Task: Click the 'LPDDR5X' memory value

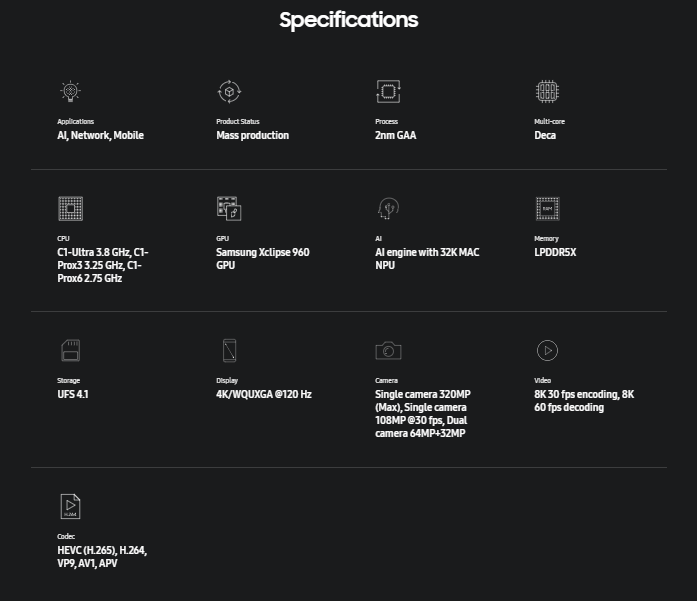Action: [x=555, y=252]
